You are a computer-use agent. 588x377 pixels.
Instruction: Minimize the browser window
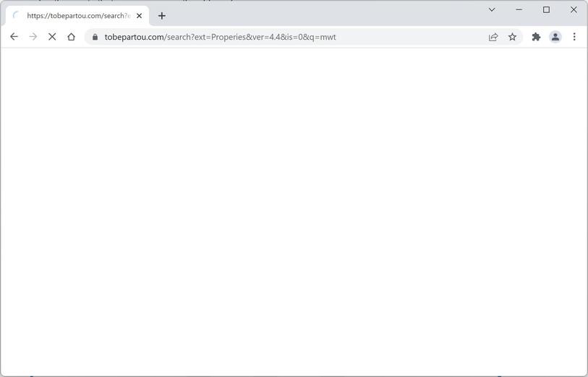pyautogui.click(x=519, y=9)
